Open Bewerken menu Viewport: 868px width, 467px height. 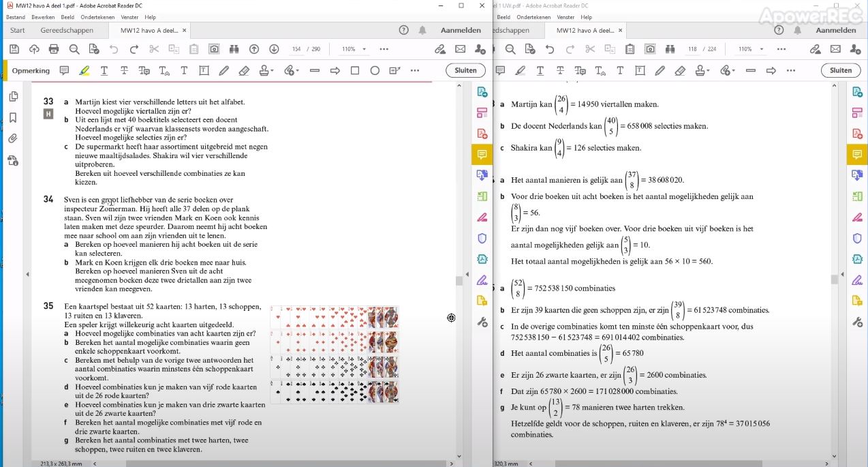[x=43, y=17]
